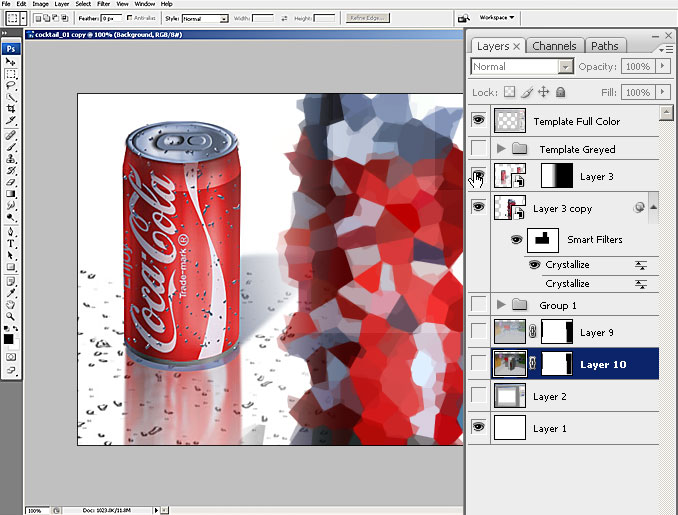Select the Rectangular Marquee tool in toolbox
The width and height of the screenshot is (678, 515).
pyautogui.click(x=11, y=74)
